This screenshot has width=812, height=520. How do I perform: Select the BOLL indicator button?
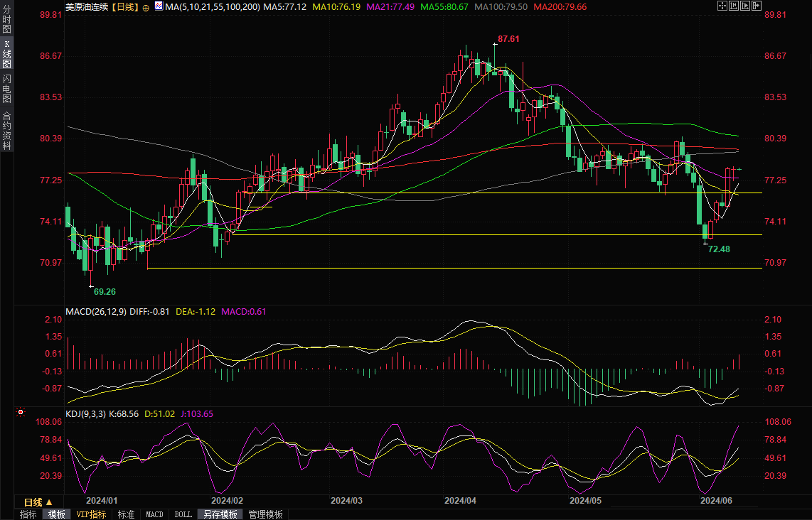point(183,514)
